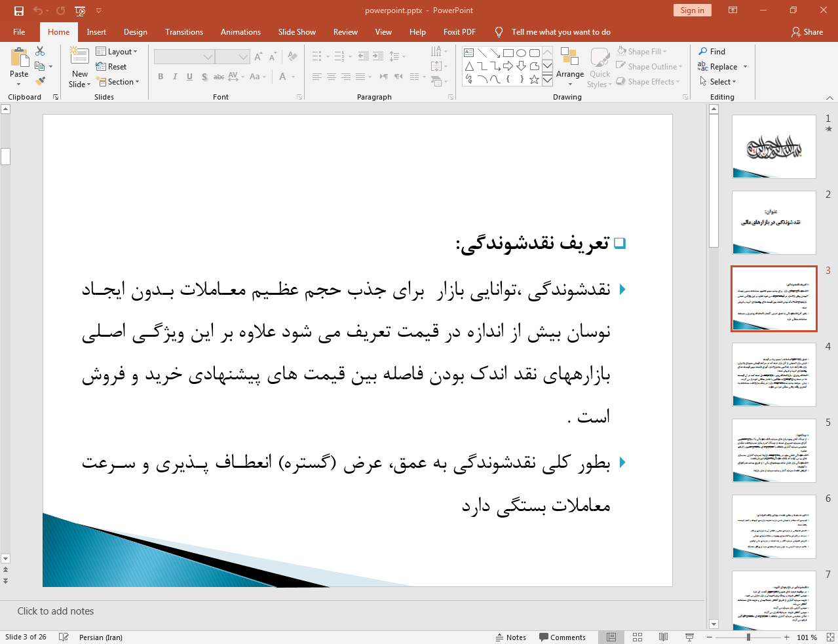This screenshot has width=838, height=644.
Task: Click the Sign in button
Action: (692, 10)
